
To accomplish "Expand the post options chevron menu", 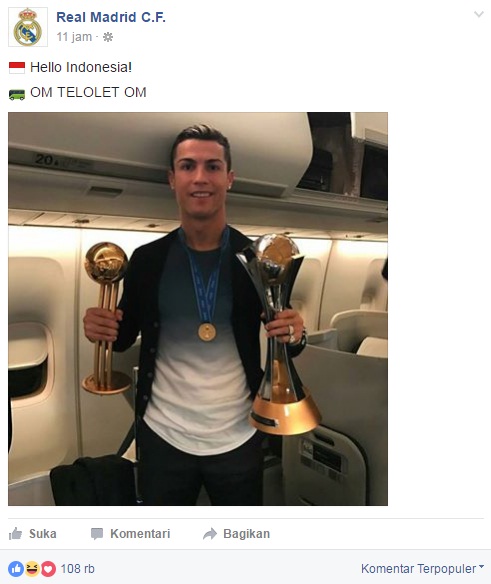I will (x=479, y=15).
